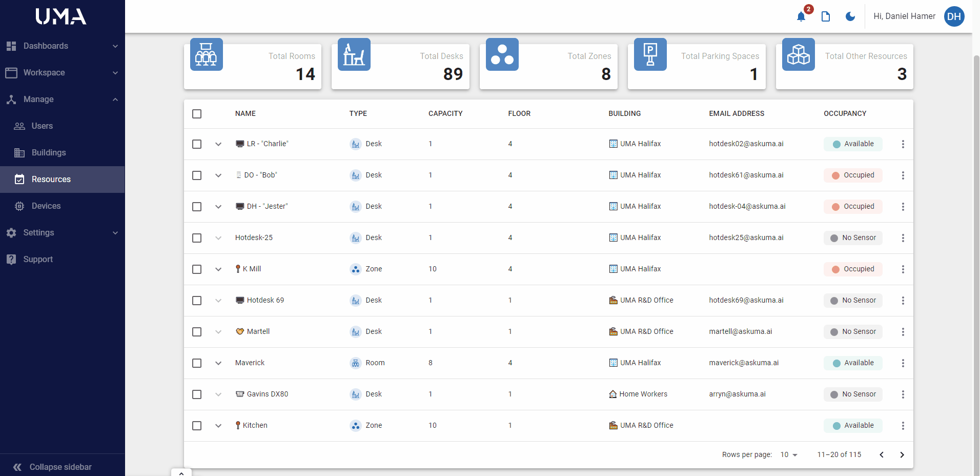Check the Hotdesk-25 row checkbox
This screenshot has height=476, width=980.
[197, 238]
